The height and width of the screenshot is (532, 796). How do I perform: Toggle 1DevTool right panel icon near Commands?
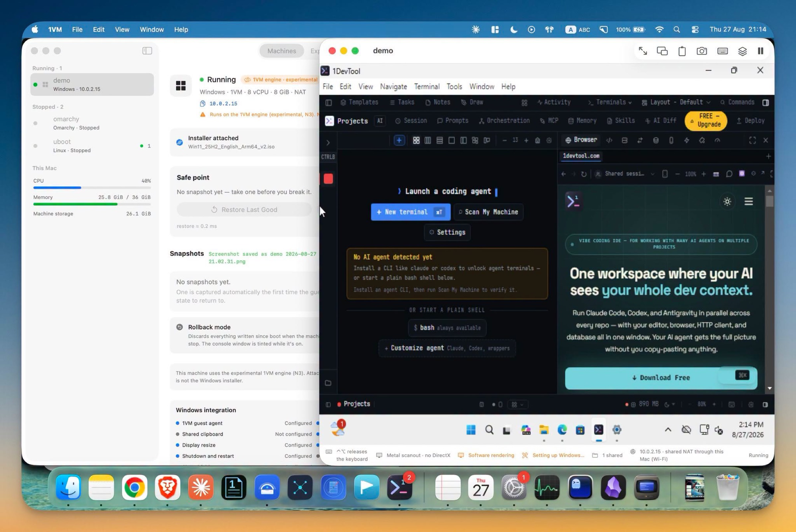[x=765, y=102]
